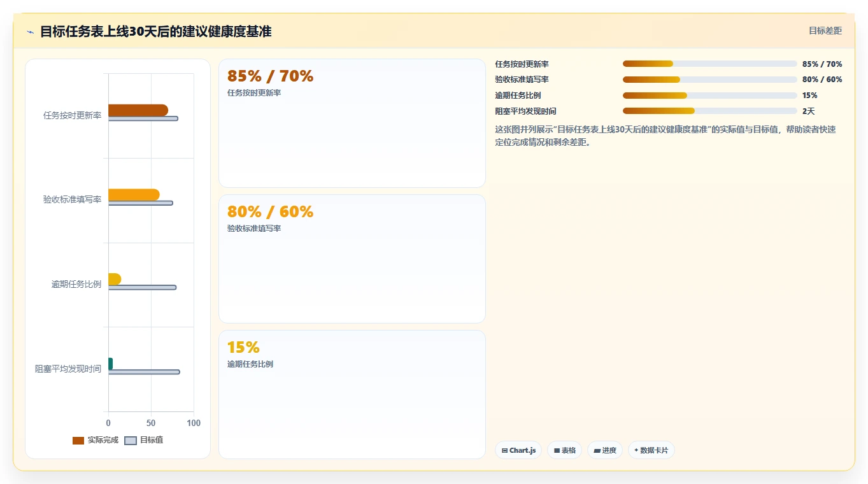The image size is (868, 484).
Task: Click the 15% value in the progress list
Action: 810,96
